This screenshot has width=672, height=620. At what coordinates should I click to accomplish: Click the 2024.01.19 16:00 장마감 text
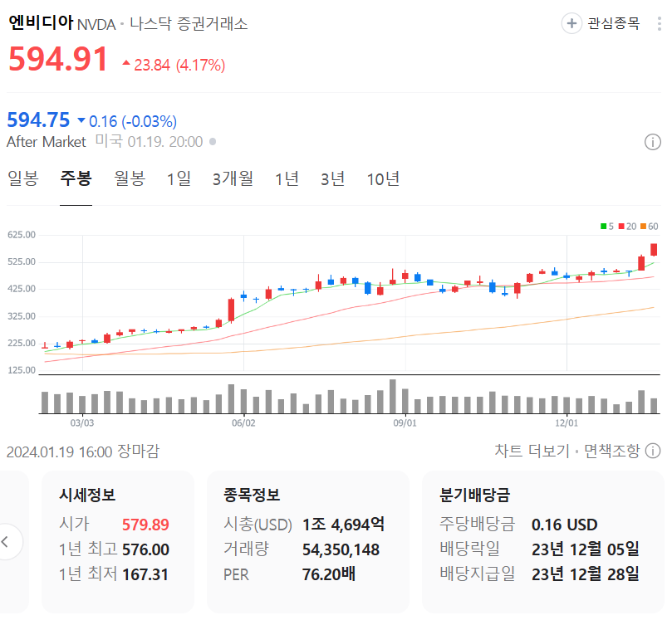(83, 452)
